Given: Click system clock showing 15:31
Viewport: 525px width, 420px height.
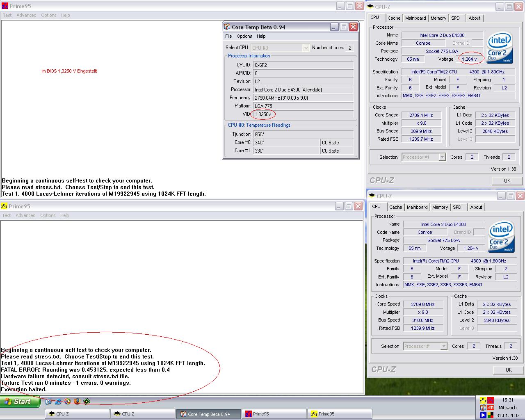Looking at the screenshot, I should pos(508,400).
